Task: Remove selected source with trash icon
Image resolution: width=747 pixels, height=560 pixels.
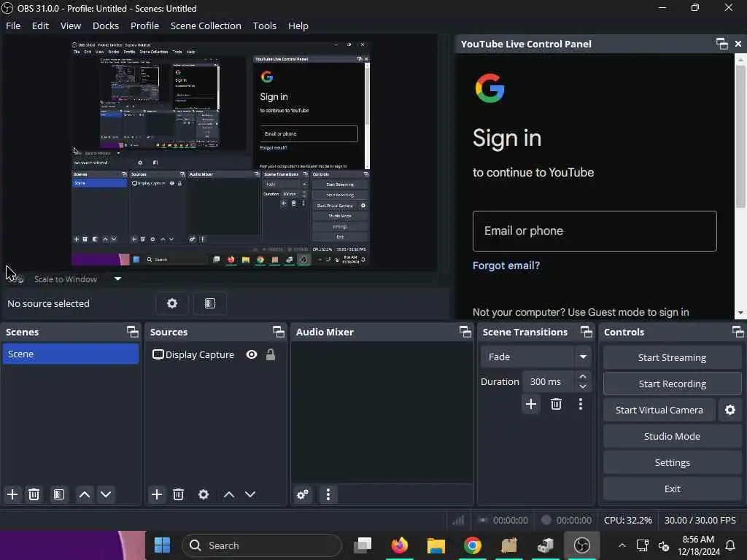Action: [178, 494]
